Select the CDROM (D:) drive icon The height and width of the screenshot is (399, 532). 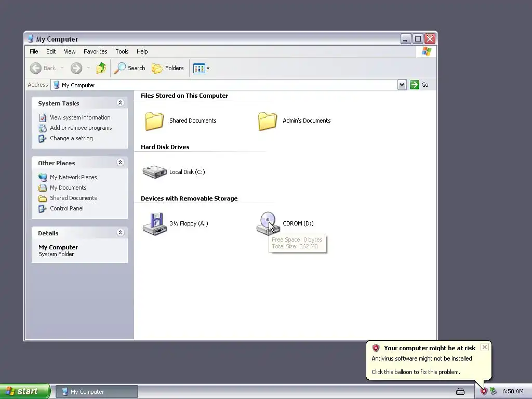point(268,223)
